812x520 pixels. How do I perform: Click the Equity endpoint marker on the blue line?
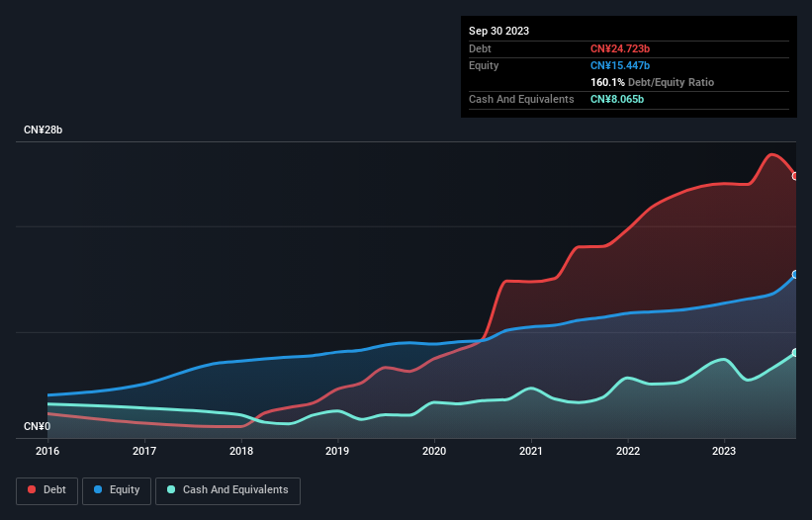795,274
